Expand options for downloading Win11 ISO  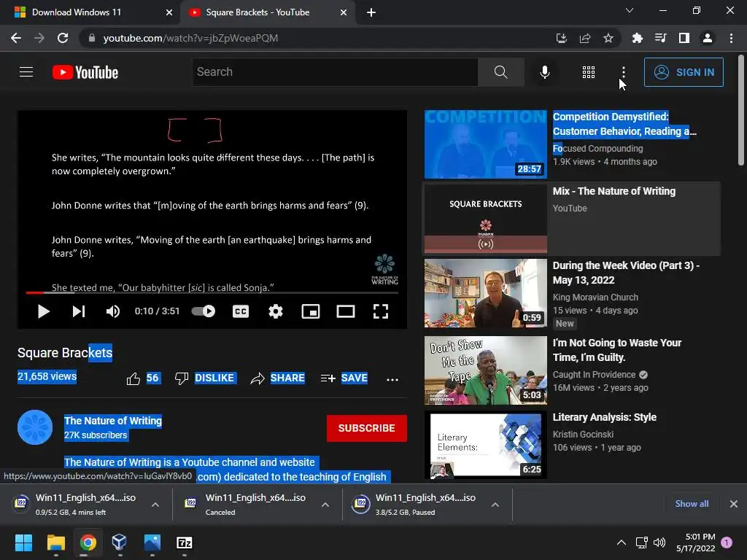[155, 505]
